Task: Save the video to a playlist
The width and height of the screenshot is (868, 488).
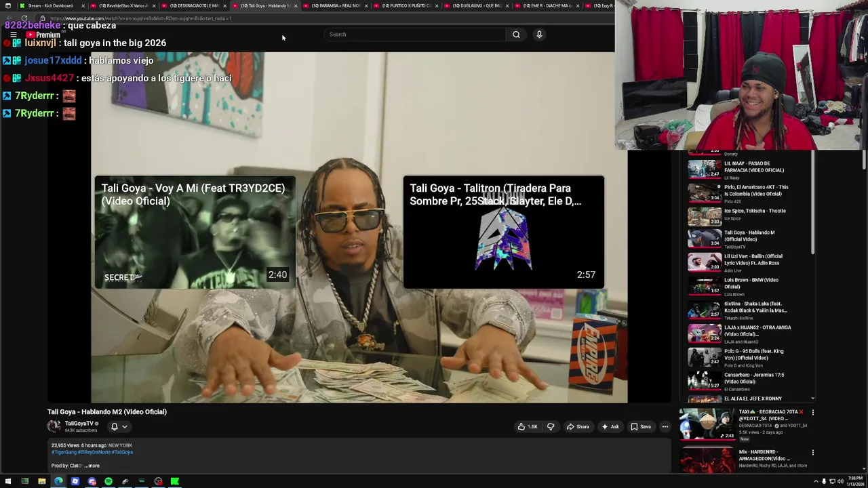Action: (641, 426)
